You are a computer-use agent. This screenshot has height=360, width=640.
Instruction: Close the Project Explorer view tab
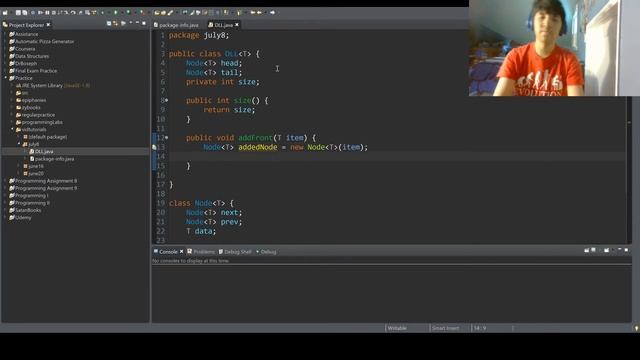[48, 25]
